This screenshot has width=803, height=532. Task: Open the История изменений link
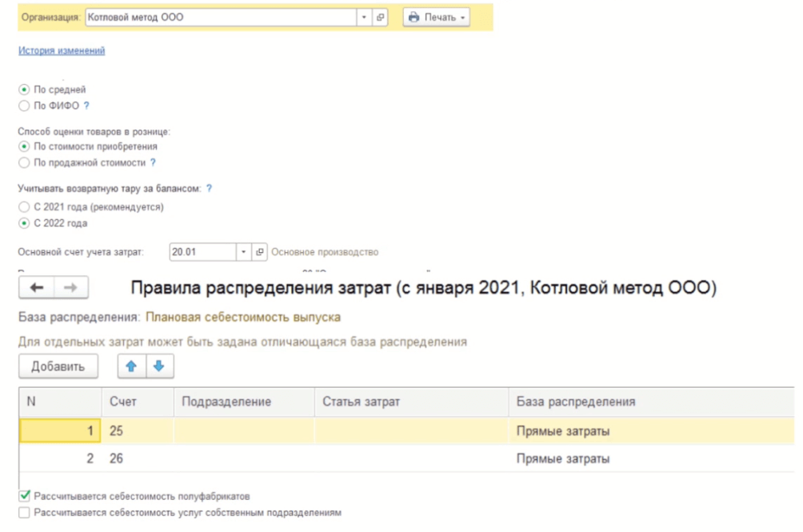click(61, 50)
